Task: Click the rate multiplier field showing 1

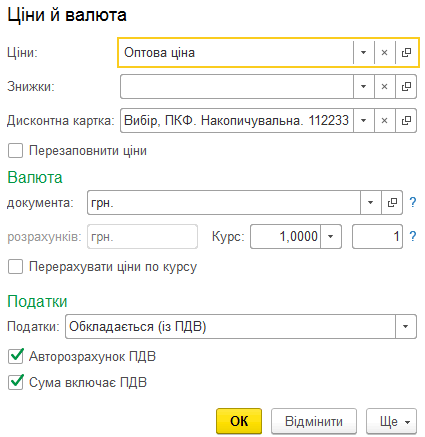Action: click(x=377, y=237)
